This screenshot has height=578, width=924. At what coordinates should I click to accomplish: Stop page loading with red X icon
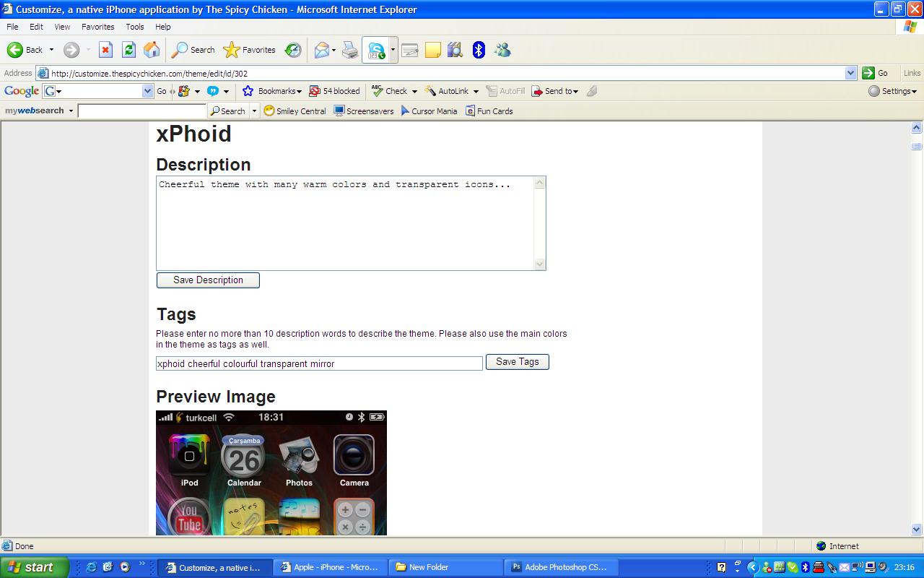(105, 50)
